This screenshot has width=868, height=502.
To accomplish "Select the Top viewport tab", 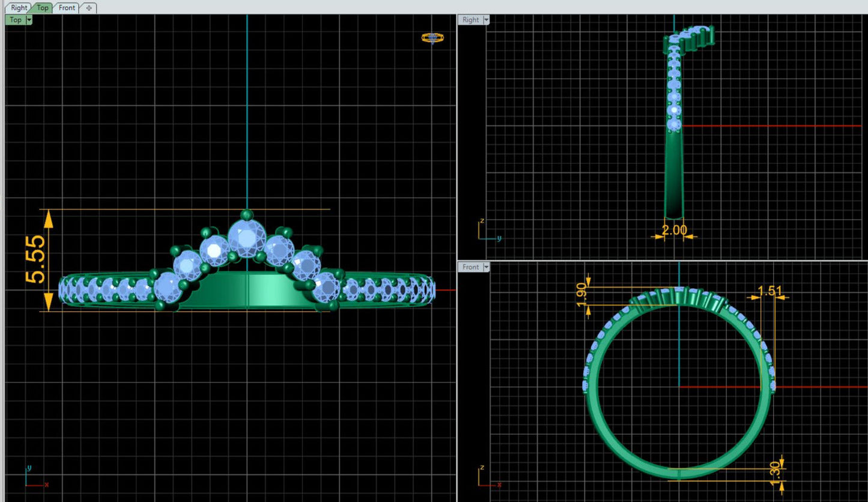I will [42, 8].
